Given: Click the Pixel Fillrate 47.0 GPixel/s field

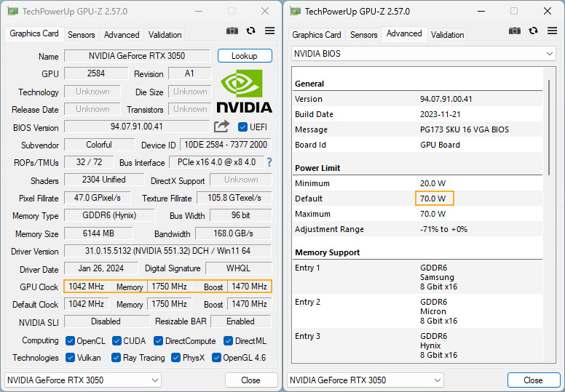Looking at the screenshot, I should tap(98, 198).
